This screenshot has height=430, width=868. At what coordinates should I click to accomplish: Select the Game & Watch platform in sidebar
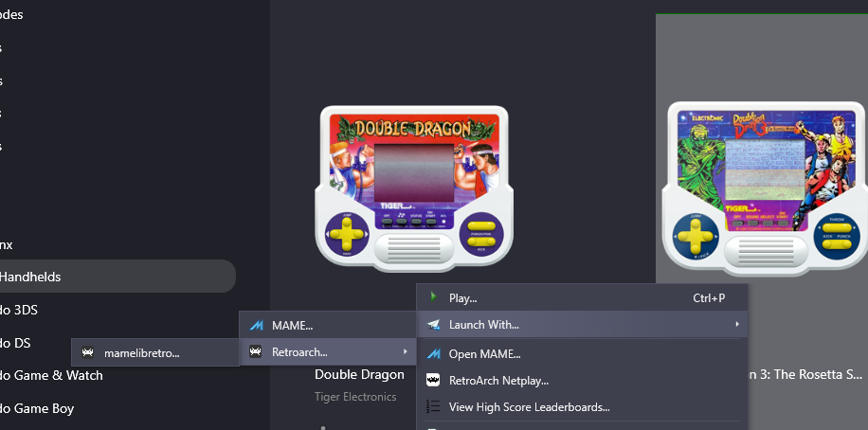tap(51, 375)
